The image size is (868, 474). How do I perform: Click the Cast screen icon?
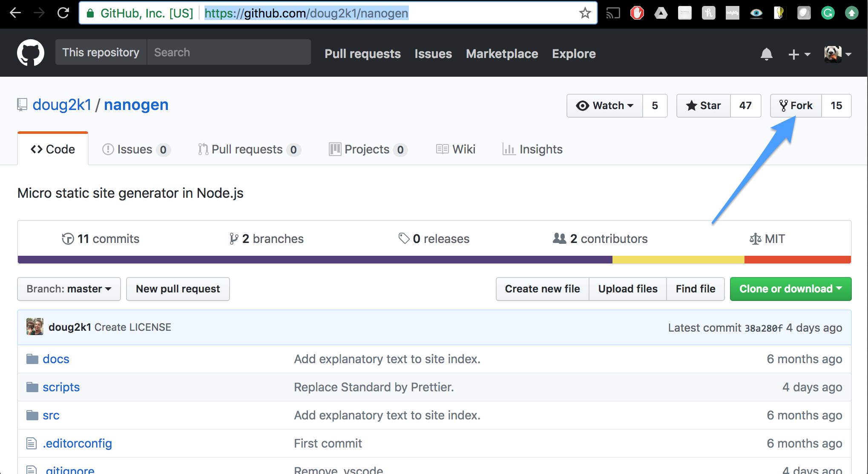point(613,13)
